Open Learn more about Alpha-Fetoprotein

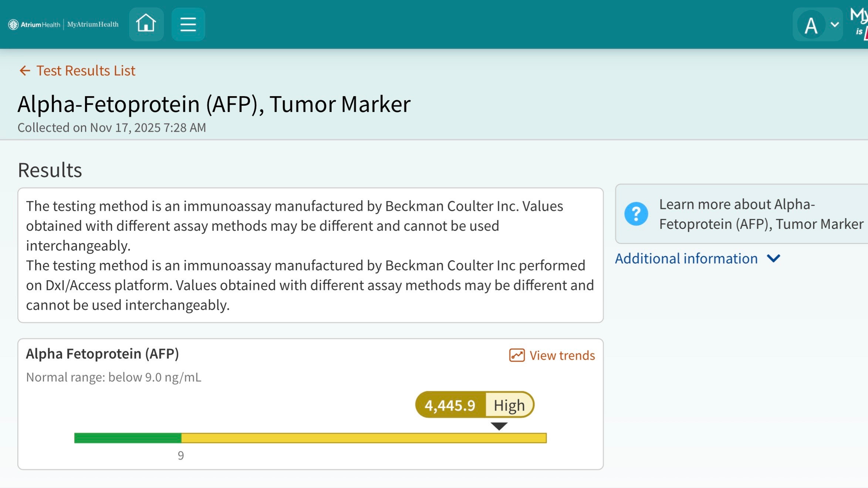point(760,214)
